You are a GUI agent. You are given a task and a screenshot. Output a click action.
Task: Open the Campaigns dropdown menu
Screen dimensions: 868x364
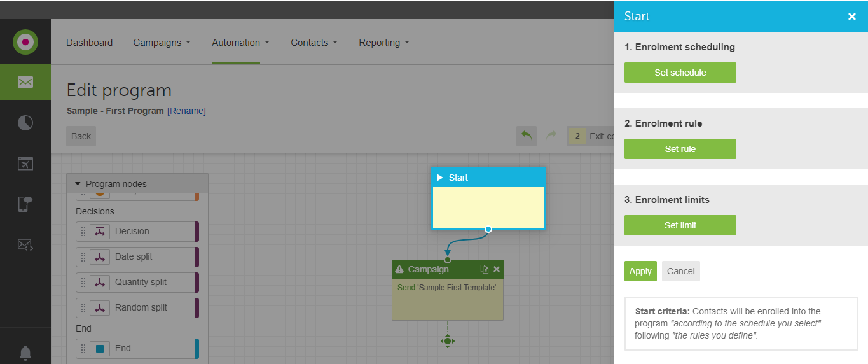pos(162,43)
